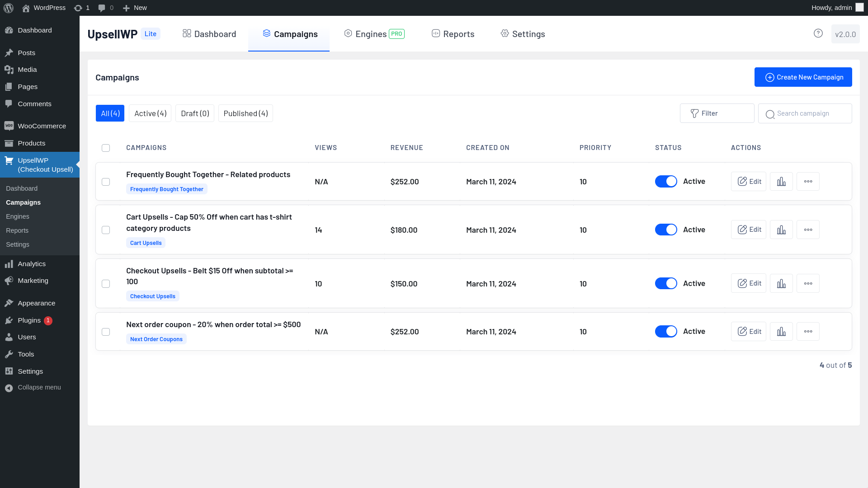Open Users menu
The width and height of the screenshot is (868, 488).
40,337
